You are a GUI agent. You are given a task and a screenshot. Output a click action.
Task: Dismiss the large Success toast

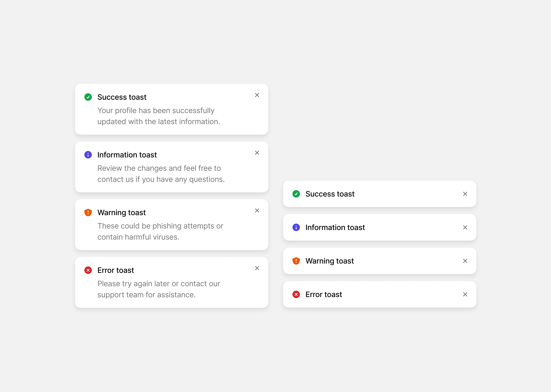tap(257, 95)
